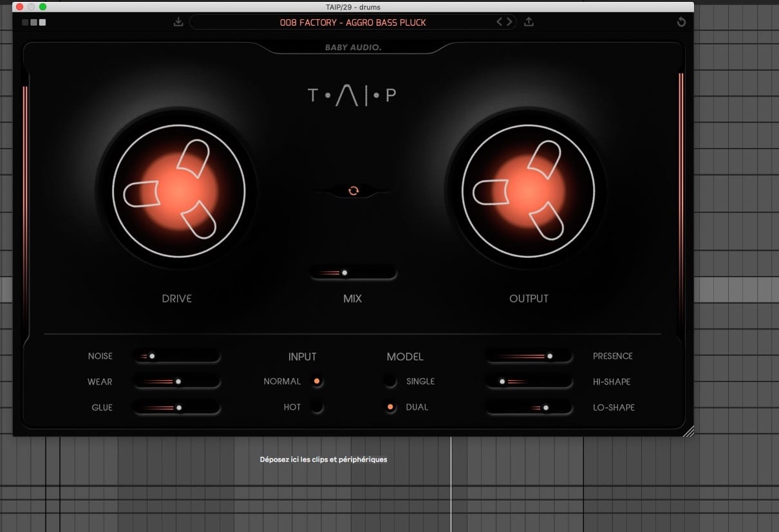Click the DRIVE knob
Screen dimensions: 779x532
pos(177,190)
